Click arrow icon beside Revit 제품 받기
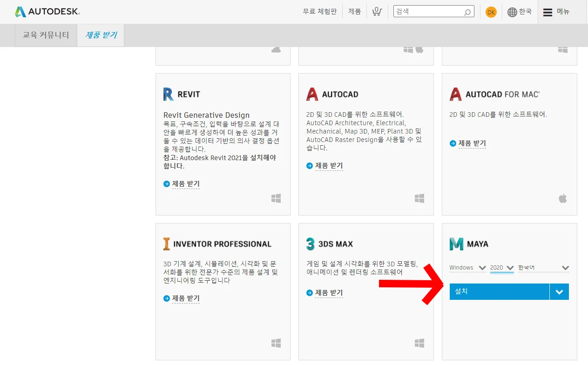This screenshot has width=588, height=365. pyautogui.click(x=167, y=184)
